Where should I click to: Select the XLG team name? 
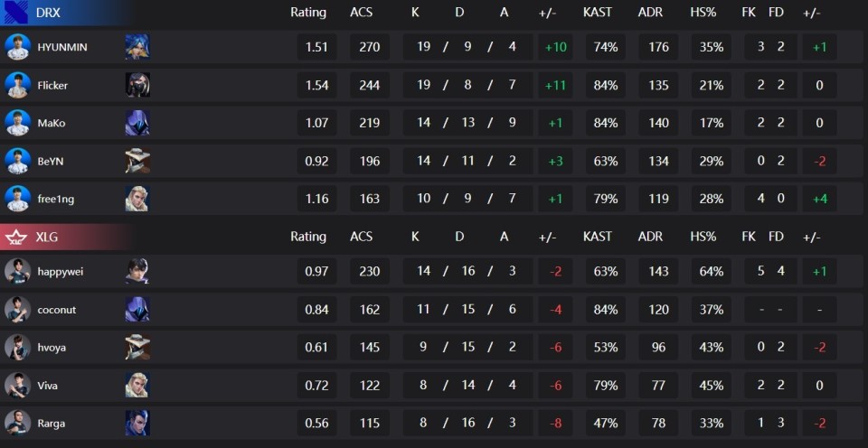pos(47,238)
